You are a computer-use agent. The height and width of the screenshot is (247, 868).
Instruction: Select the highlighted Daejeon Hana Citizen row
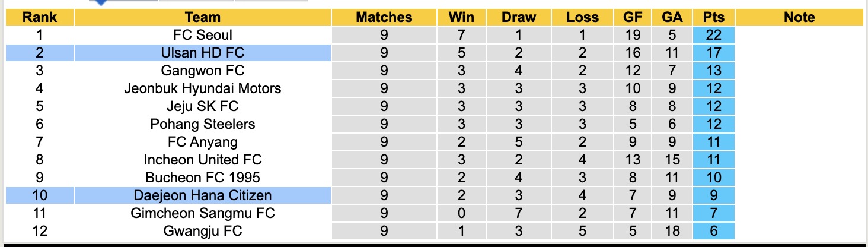[202, 195]
